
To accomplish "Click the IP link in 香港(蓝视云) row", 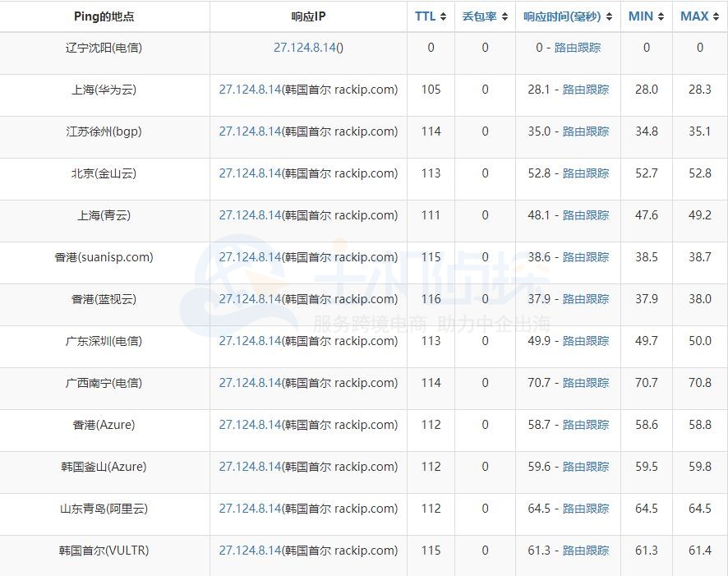I will pos(250,299).
